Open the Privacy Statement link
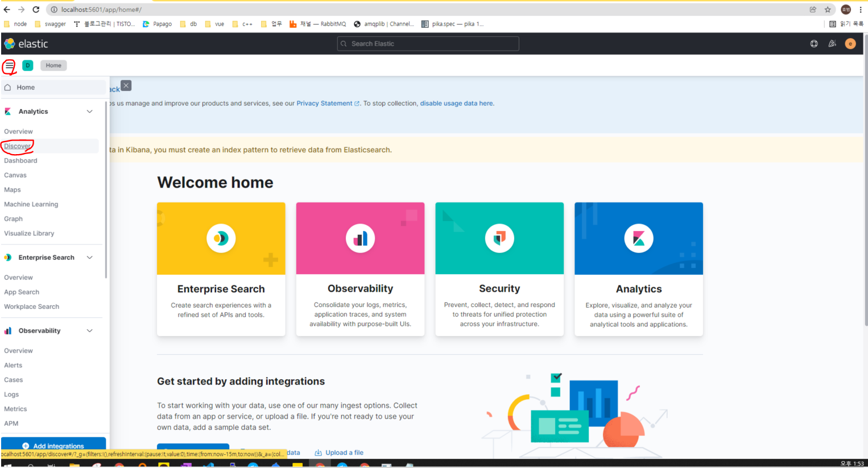 (328, 103)
